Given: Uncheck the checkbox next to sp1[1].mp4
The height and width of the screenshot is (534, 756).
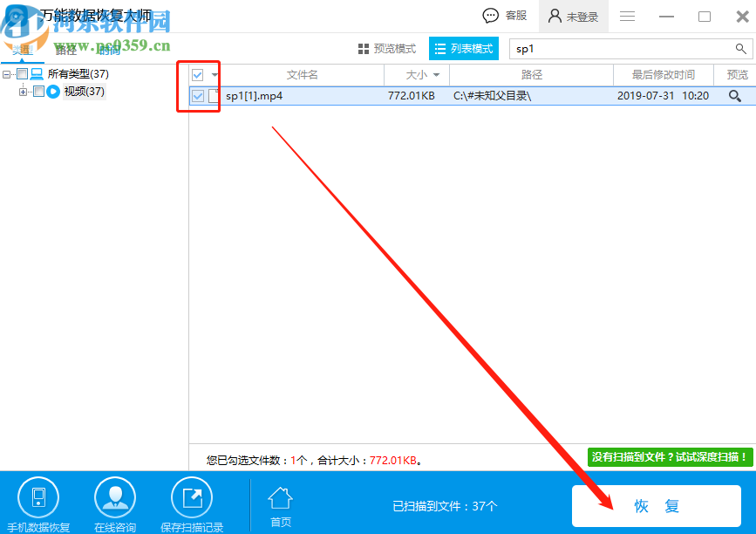Looking at the screenshot, I should pos(197,96).
